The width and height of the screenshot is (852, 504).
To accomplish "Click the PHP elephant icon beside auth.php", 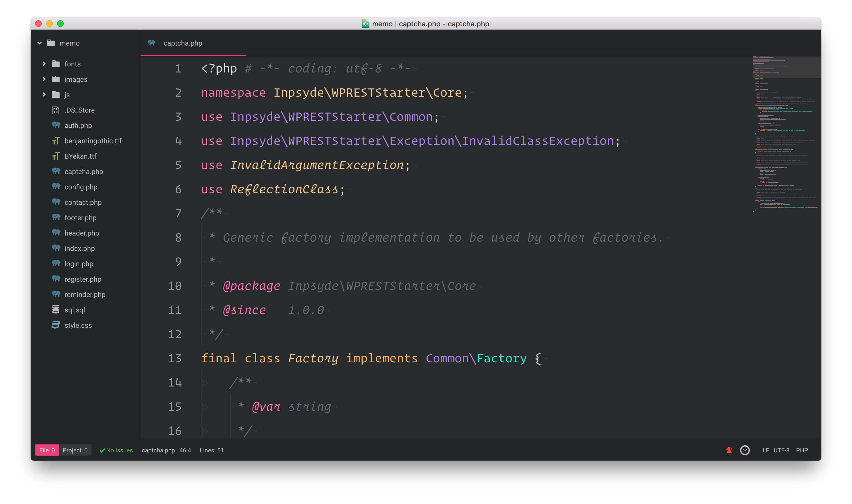I will [x=56, y=125].
